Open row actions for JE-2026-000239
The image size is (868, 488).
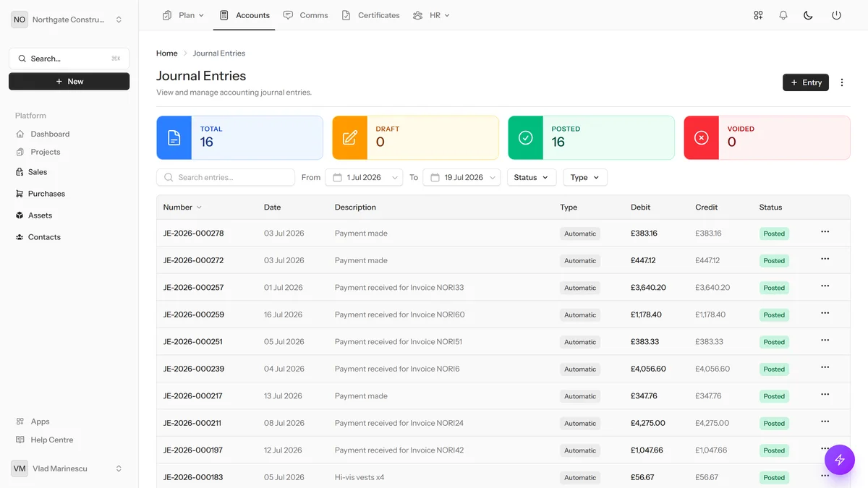[x=825, y=367]
